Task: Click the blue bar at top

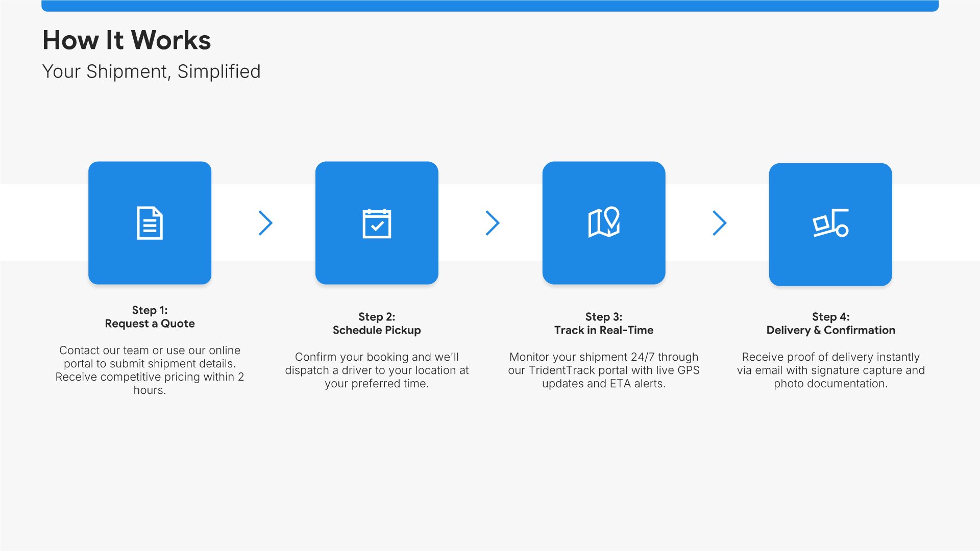Action: click(x=490, y=5)
